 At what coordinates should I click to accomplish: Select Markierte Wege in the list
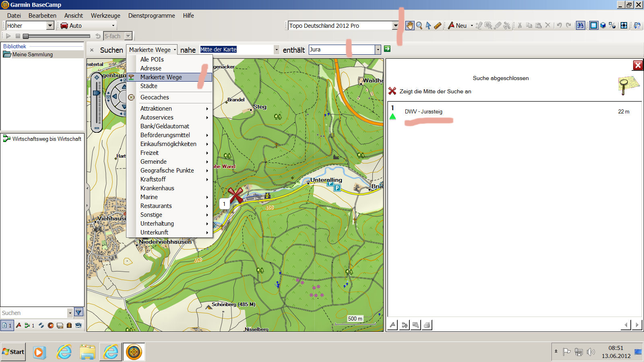[169, 77]
